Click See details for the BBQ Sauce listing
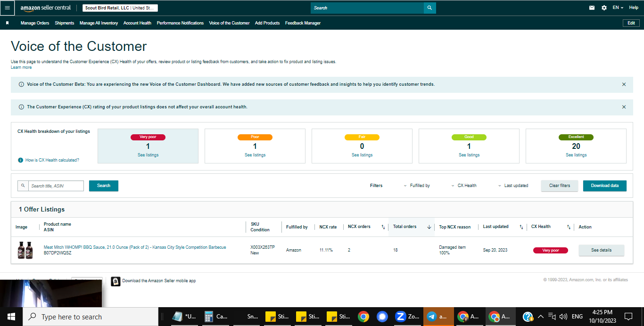The width and height of the screenshot is (644, 326). click(601, 250)
